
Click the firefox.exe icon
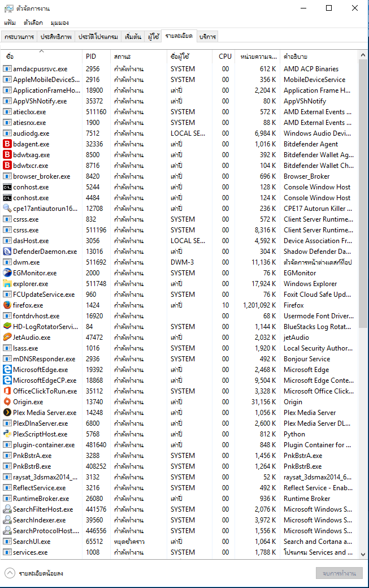coord(7,305)
